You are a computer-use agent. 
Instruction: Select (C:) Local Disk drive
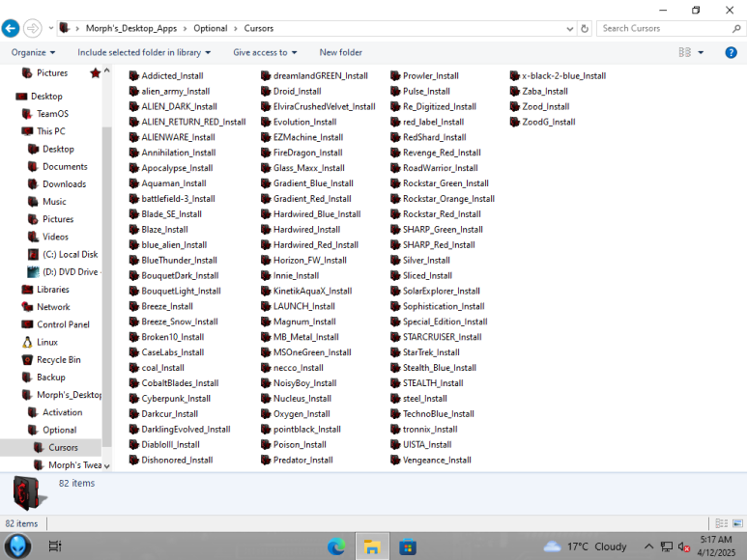click(x=70, y=255)
